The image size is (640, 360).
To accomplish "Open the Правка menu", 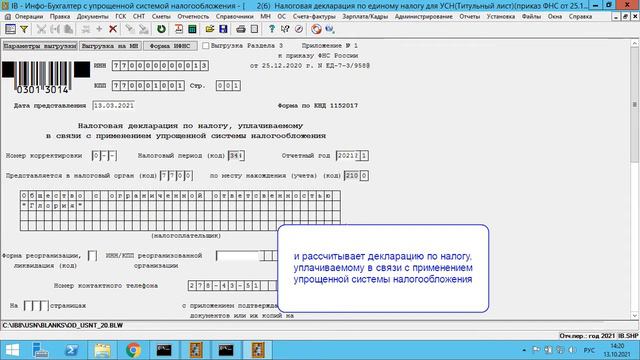I will pyautogui.click(x=60, y=17).
